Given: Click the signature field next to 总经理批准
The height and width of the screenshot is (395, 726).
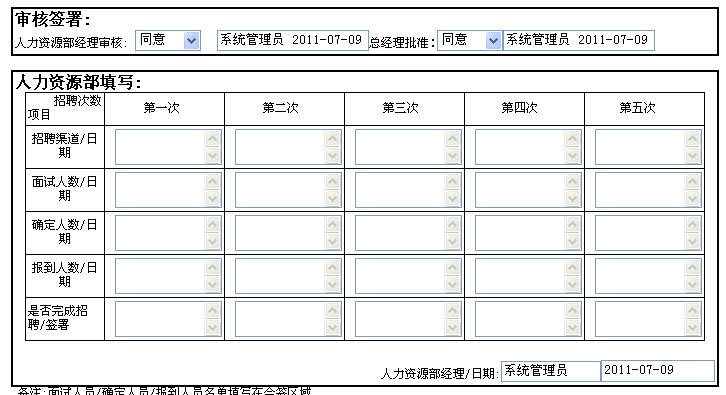Looking at the screenshot, I should [579, 40].
